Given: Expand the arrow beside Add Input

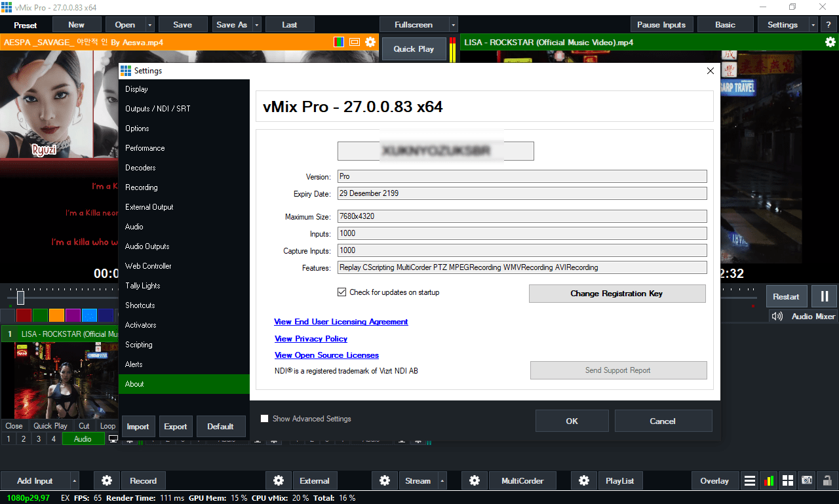Looking at the screenshot, I should [74, 480].
